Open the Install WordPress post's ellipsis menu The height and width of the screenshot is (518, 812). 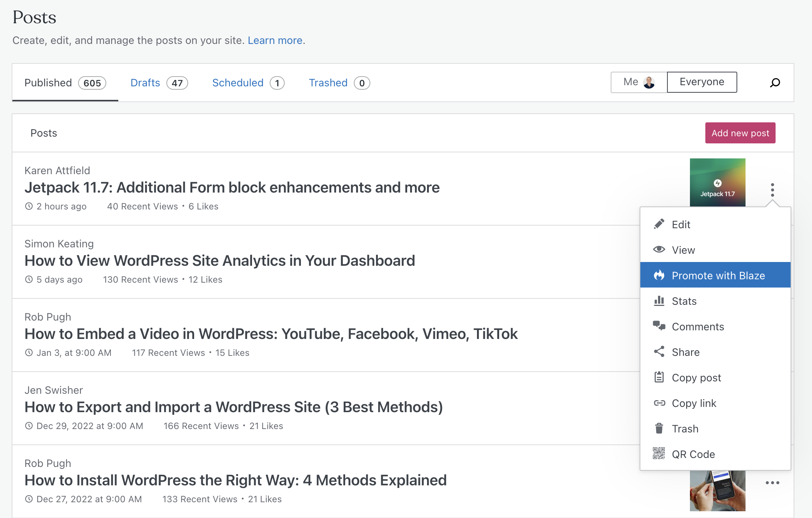(x=773, y=483)
